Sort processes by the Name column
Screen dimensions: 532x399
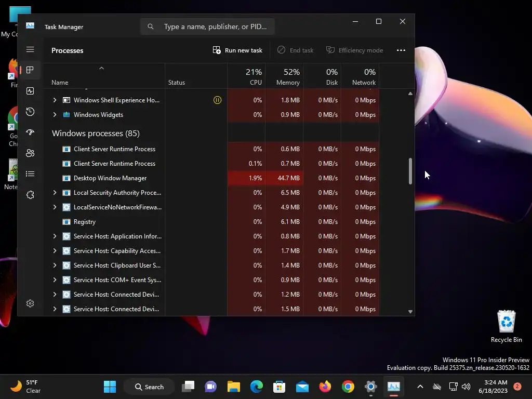click(104, 76)
